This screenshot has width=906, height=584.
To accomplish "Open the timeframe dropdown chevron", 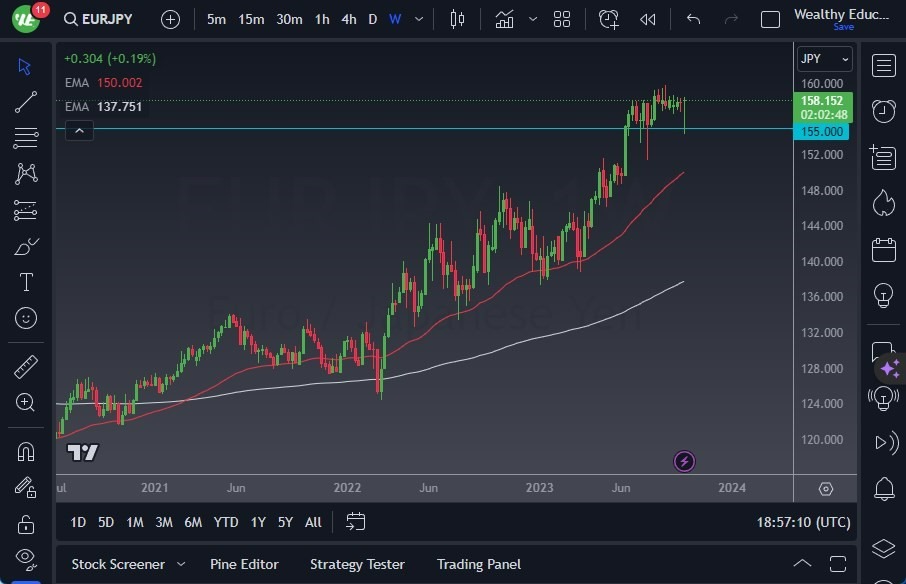I will click(418, 18).
